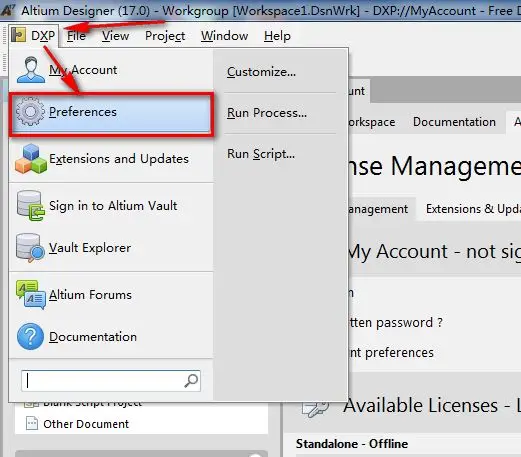The width and height of the screenshot is (521, 457).
Task: Open Documentation question mark icon
Action: point(30,337)
